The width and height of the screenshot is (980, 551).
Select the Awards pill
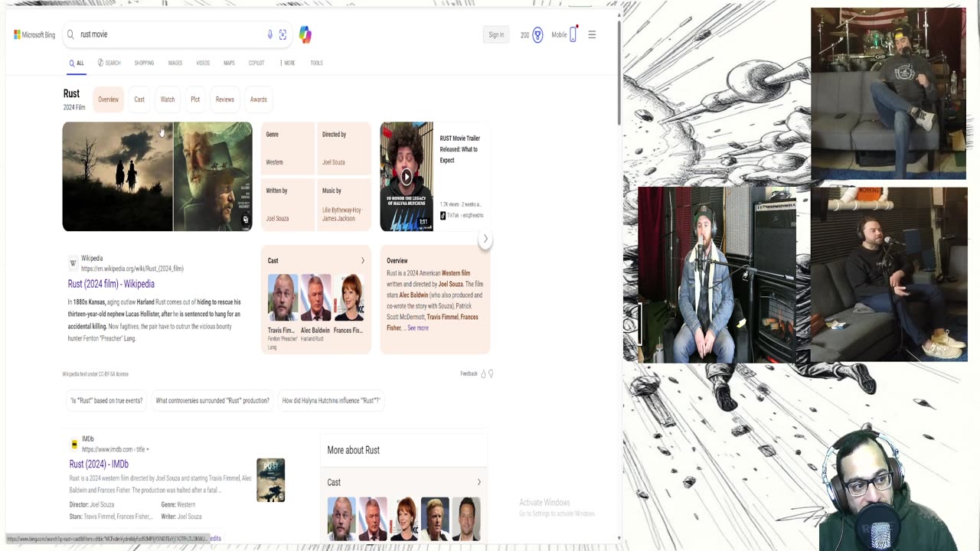[x=259, y=99]
